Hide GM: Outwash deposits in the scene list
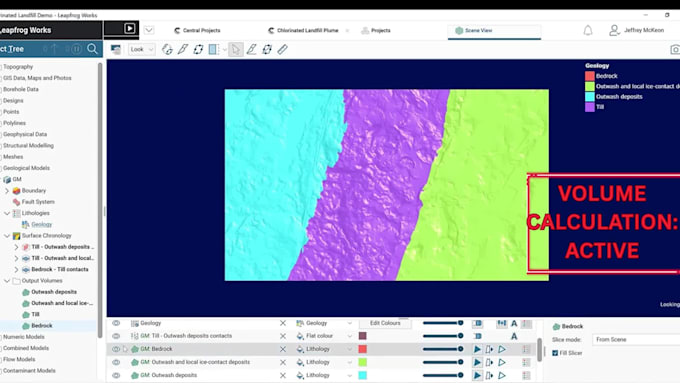680x383 pixels. (116, 375)
